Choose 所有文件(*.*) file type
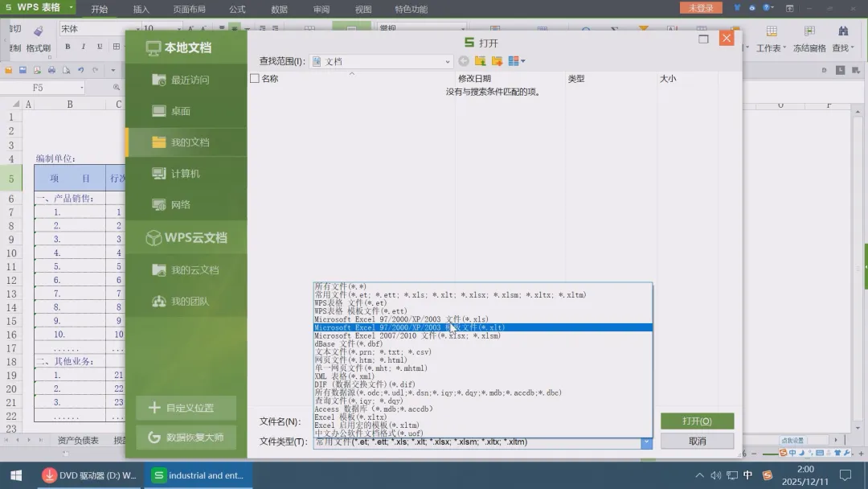The width and height of the screenshot is (868, 489). point(483,286)
